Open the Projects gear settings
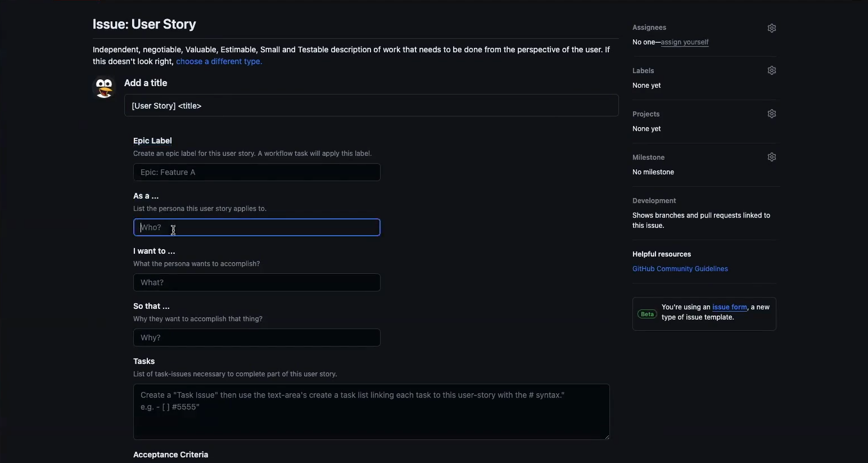Viewport: 868px width, 463px height. pos(771,114)
